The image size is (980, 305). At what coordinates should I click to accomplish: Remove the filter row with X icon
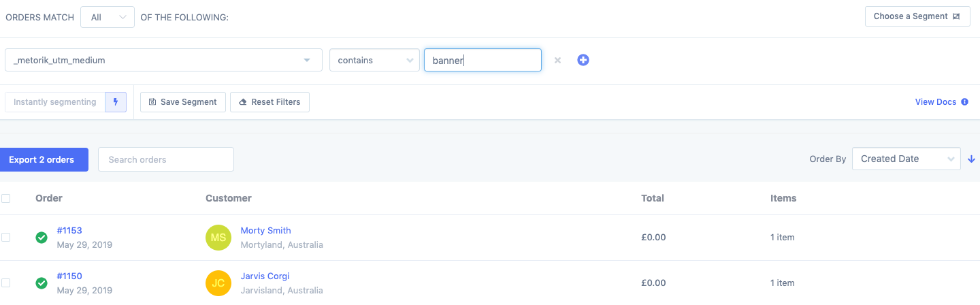[557, 60]
